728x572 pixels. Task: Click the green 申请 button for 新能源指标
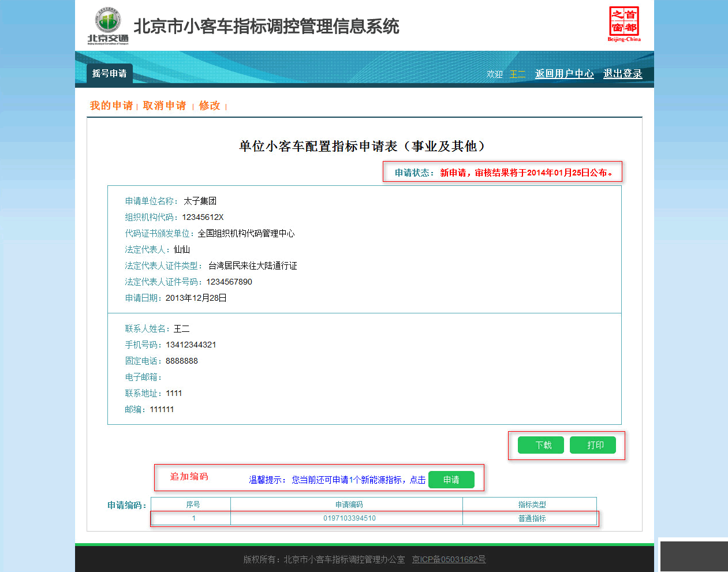click(451, 480)
